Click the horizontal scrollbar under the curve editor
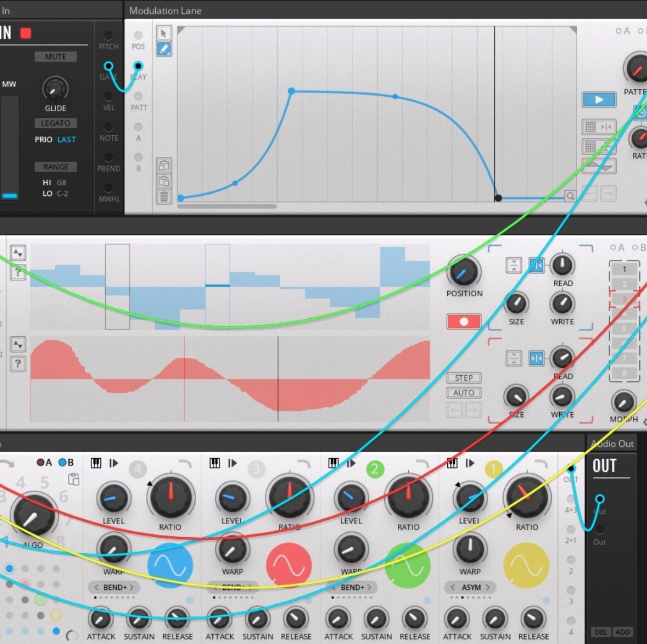This screenshot has width=647, height=644. pyautogui.click(x=227, y=206)
